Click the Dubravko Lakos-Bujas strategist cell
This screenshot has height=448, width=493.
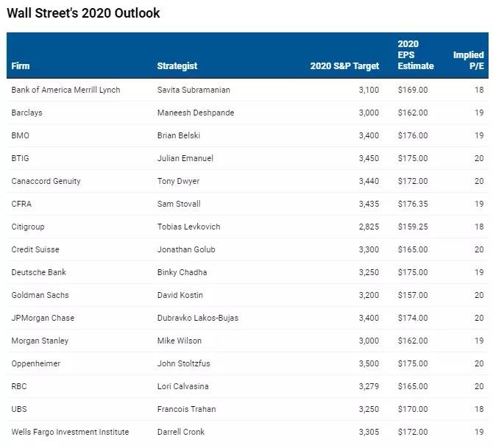198,318
